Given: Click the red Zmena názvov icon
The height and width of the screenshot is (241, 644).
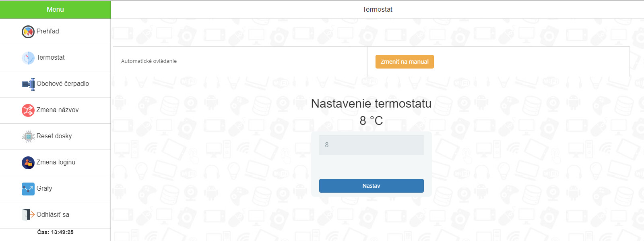Looking at the screenshot, I should pos(28,110).
